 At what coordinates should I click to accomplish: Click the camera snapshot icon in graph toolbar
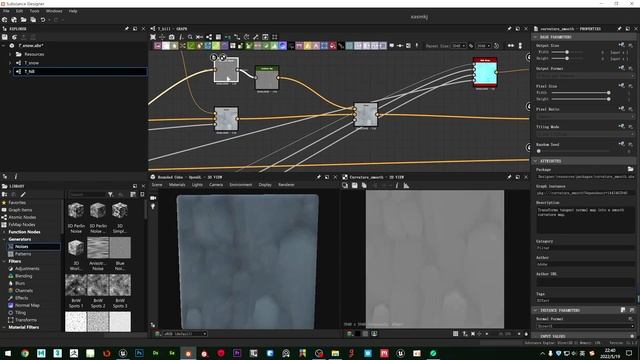tap(172, 37)
